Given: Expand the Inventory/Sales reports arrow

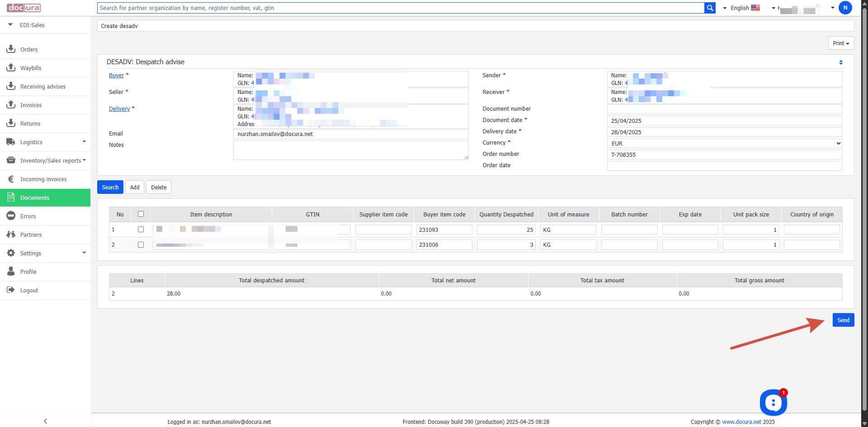Looking at the screenshot, I should [84, 160].
